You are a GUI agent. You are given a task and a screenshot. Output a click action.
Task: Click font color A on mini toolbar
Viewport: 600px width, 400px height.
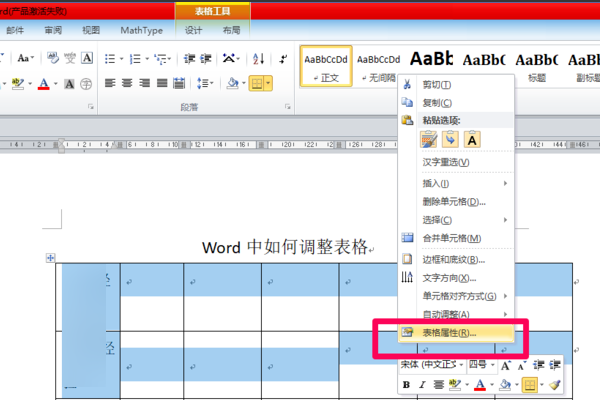pos(480,385)
